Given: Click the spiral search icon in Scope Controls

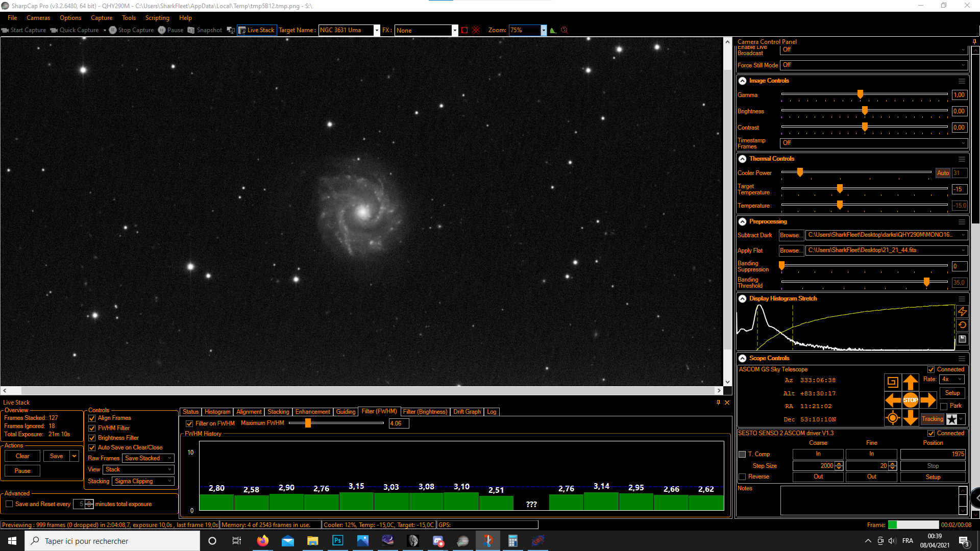Looking at the screenshot, I should [x=893, y=382].
